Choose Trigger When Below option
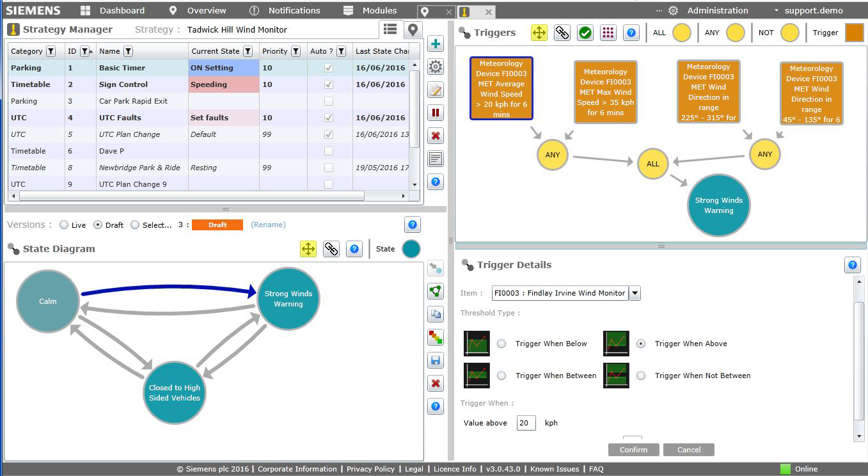Image resolution: width=868 pixels, height=476 pixels. point(501,344)
